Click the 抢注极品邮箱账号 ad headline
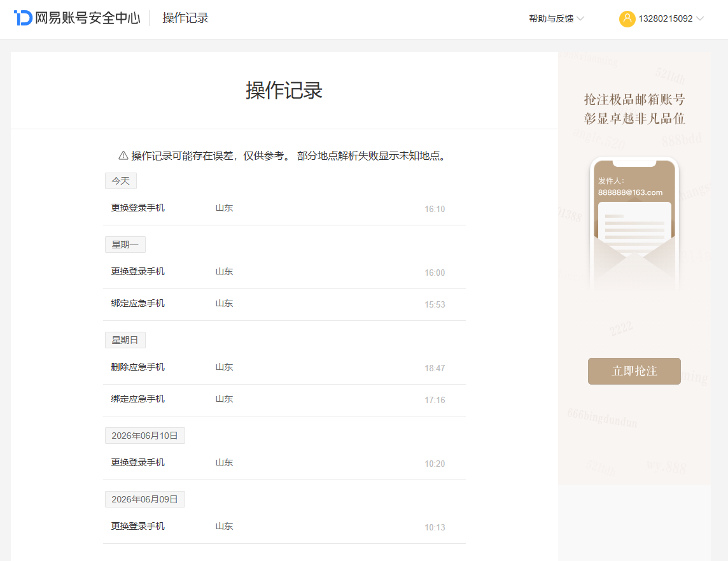728x561 pixels. [x=634, y=99]
